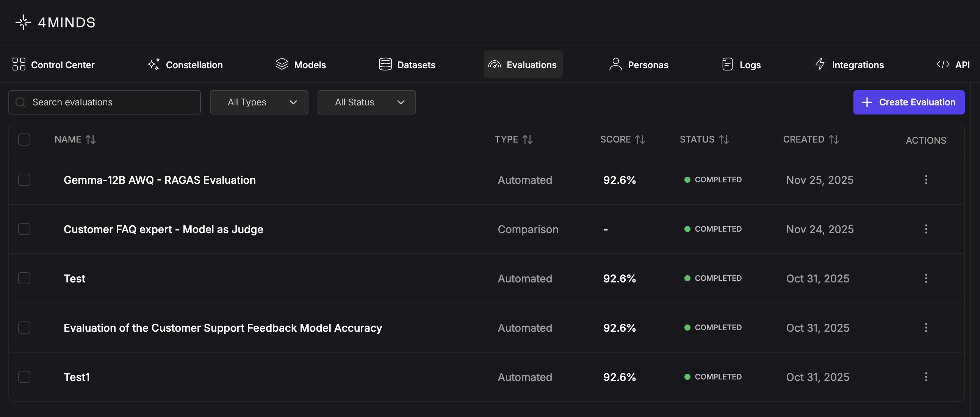Open actions menu for Customer FAQ expert row
Image resolution: width=980 pixels, height=417 pixels.
pyautogui.click(x=925, y=229)
